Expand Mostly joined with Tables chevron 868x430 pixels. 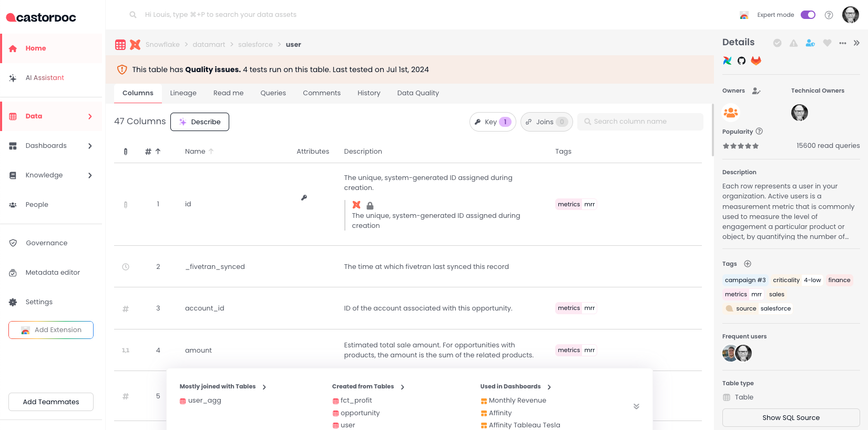(x=264, y=387)
